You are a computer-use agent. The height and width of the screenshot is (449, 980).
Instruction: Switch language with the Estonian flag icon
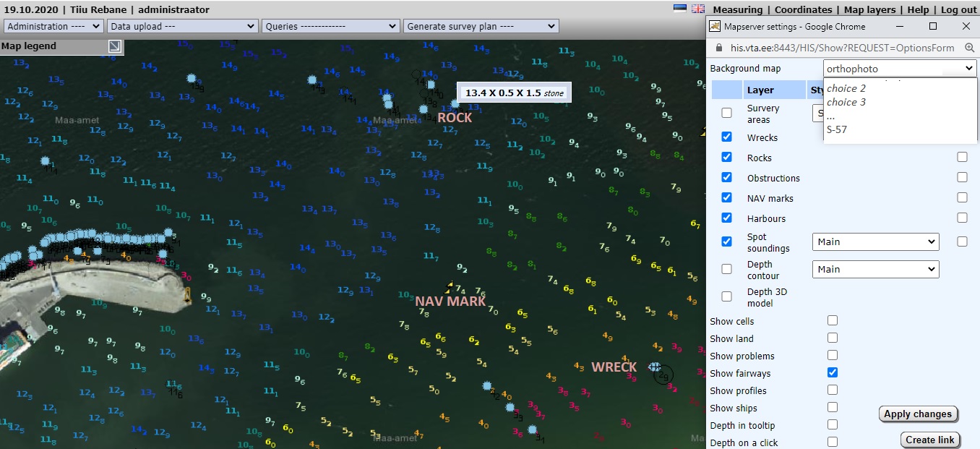coord(679,9)
